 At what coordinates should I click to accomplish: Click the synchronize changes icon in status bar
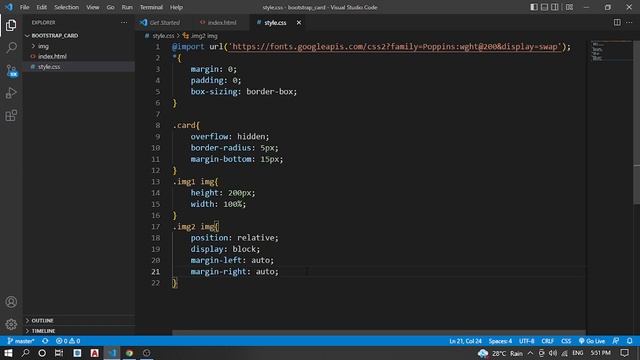coord(45,341)
